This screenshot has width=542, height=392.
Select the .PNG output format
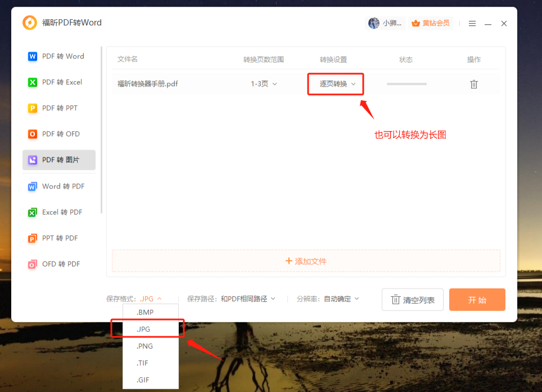coord(144,346)
